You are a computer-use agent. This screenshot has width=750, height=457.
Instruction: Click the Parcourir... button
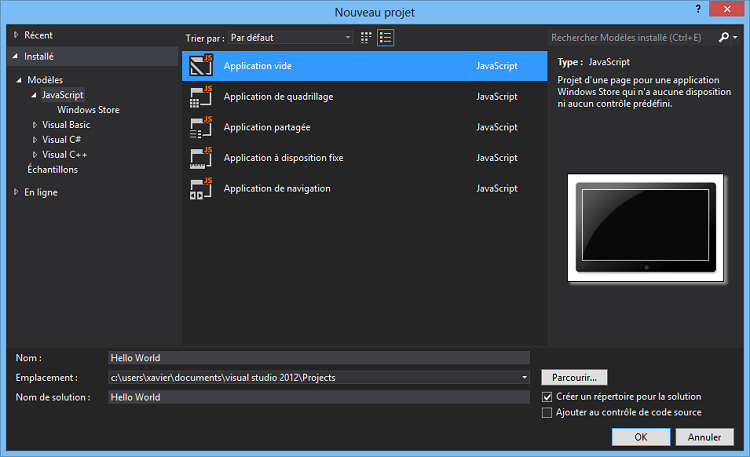coord(574,377)
